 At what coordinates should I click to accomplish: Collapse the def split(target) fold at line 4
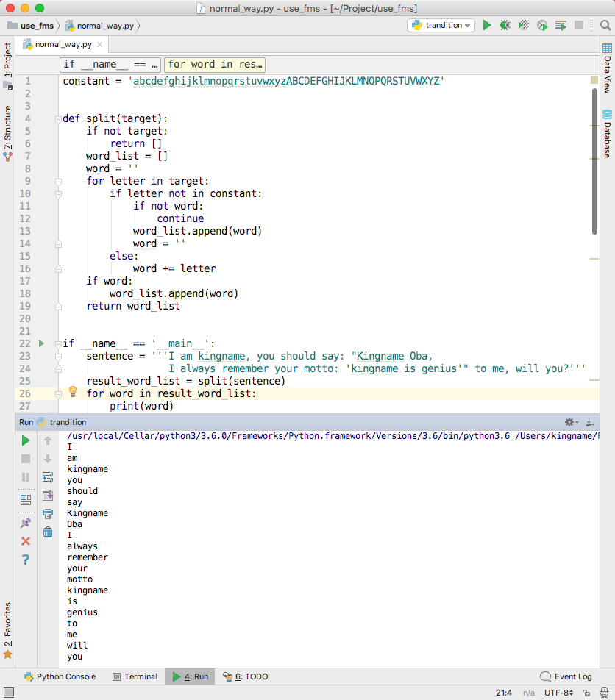click(x=58, y=119)
